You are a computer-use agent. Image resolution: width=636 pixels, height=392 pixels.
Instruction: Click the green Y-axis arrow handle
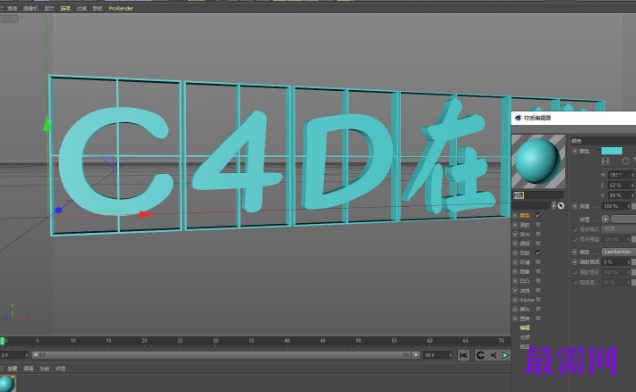click(47, 123)
